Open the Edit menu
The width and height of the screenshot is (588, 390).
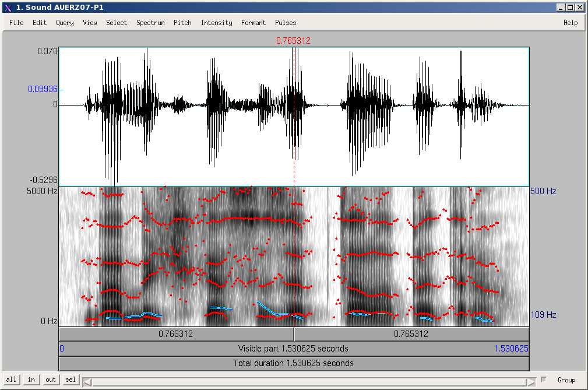tap(40, 23)
